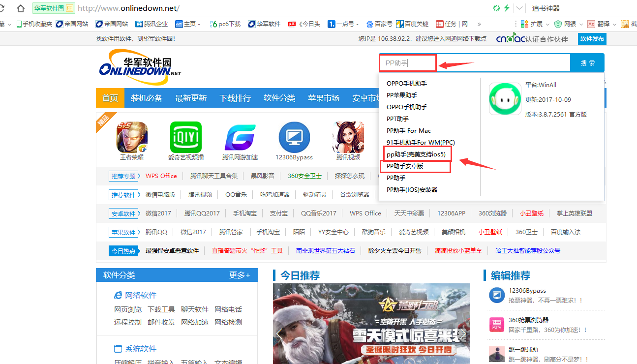Screen dimensions: 637x364
Task: Select PP助手 For Mac suggestion
Action: pyautogui.click(x=409, y=130)
